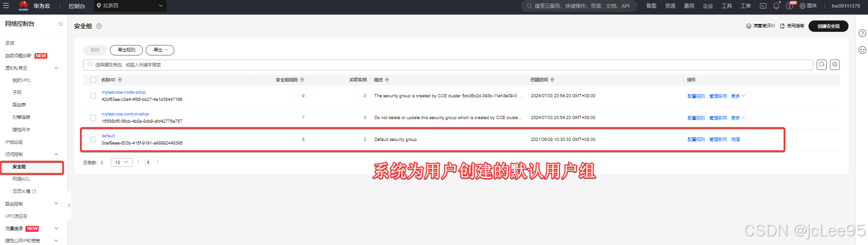Open the 北京四 region dropdown
This screenshot has height=245, width=868.
click(x=130, y=6)
